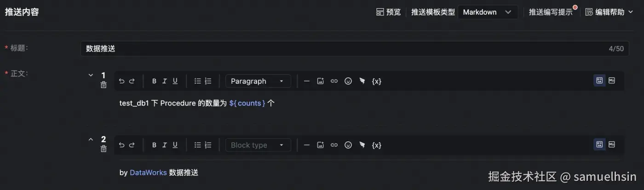This screenshot has width=644, height=190.
Task: Click the 预览 preview button
Action: [388, 12]
